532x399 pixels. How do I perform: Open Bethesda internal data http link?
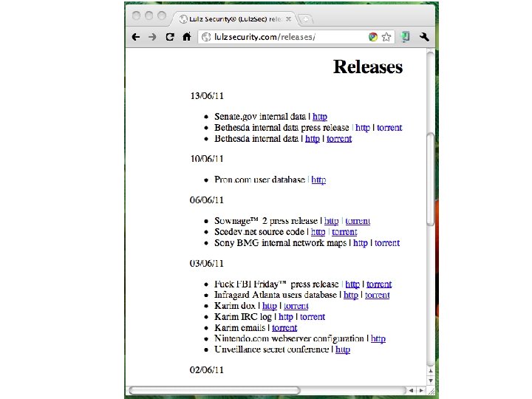[312, 139]
